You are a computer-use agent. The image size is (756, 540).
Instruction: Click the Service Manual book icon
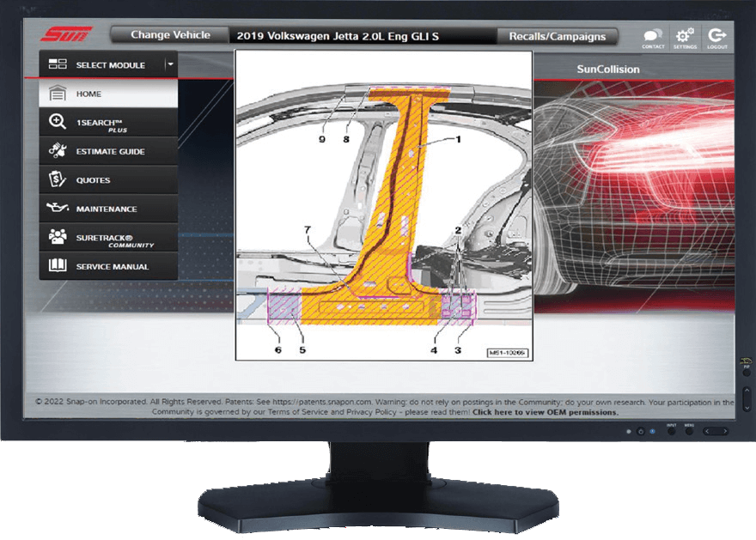pyautogui.click(x=58, y=266)
